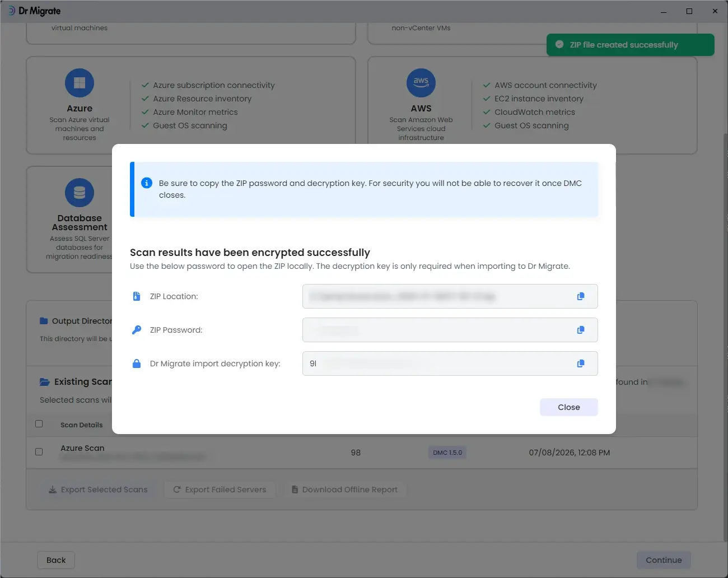Click the Azure logo icon
The height and width of the screenshot is (578, 728).
80,83
